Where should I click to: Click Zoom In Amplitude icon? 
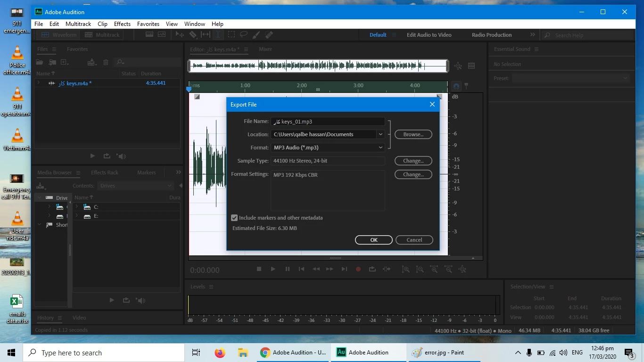(x=405, y=269)
